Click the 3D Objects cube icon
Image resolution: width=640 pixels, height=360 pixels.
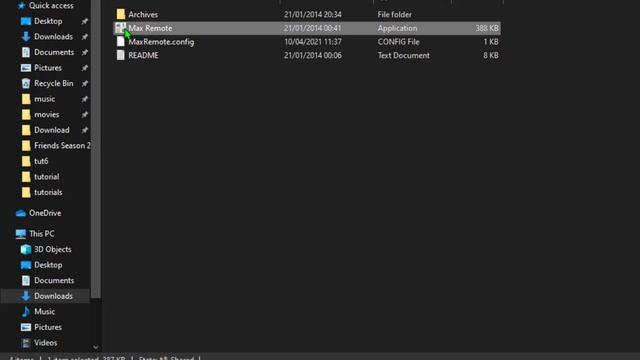(26, 249)
